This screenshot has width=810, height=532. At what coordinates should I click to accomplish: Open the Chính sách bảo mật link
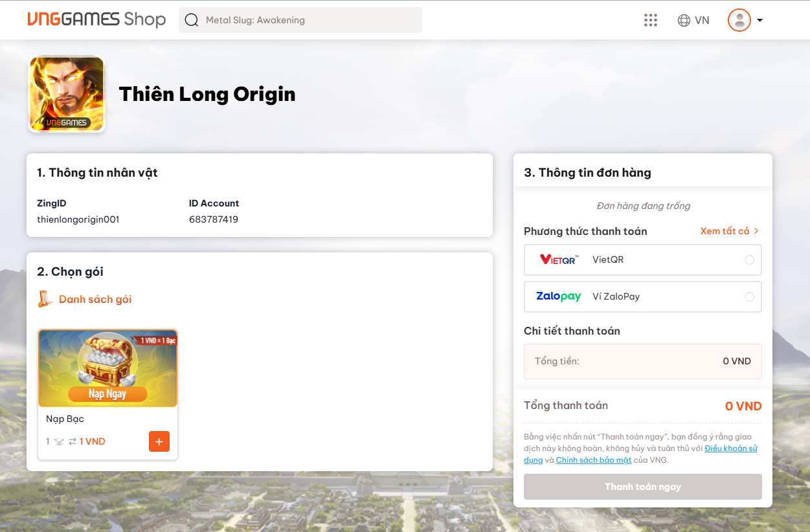(593, 460)
